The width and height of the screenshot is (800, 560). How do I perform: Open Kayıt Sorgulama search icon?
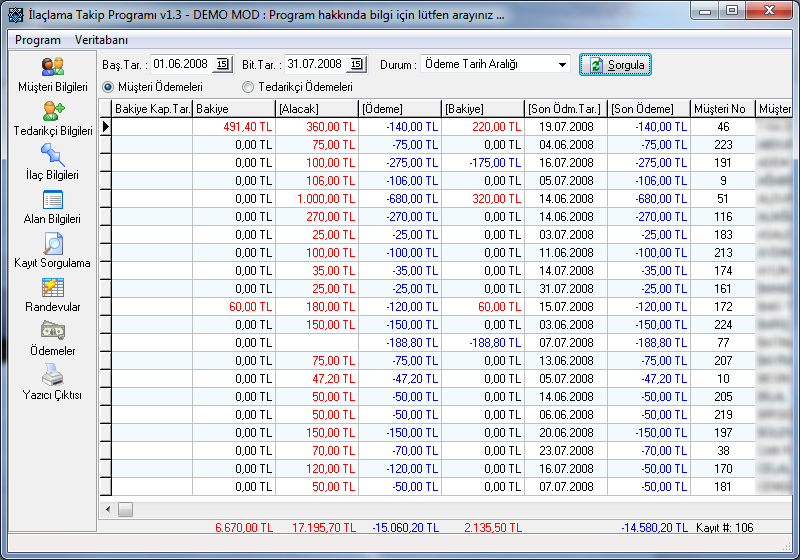[52, 243]
